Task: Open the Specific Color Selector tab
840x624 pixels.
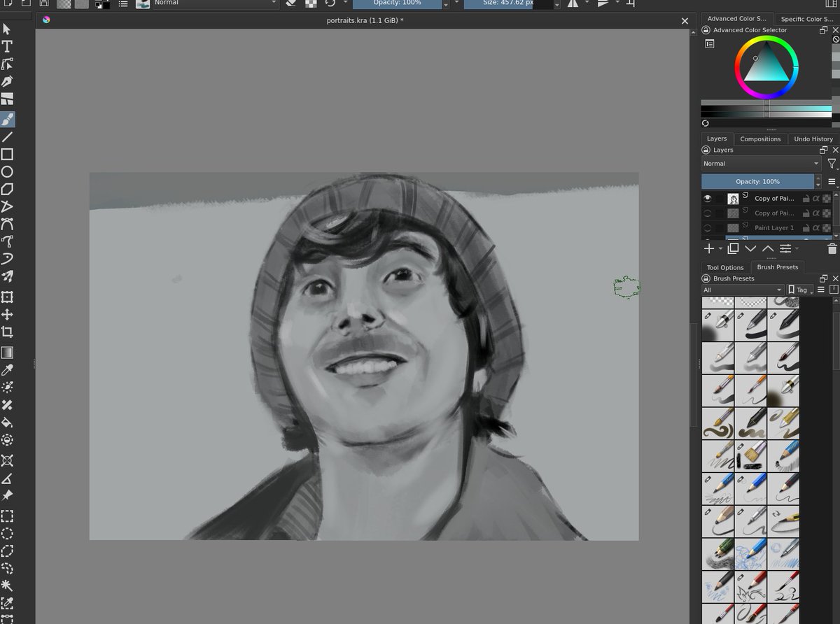Action: 806,19
